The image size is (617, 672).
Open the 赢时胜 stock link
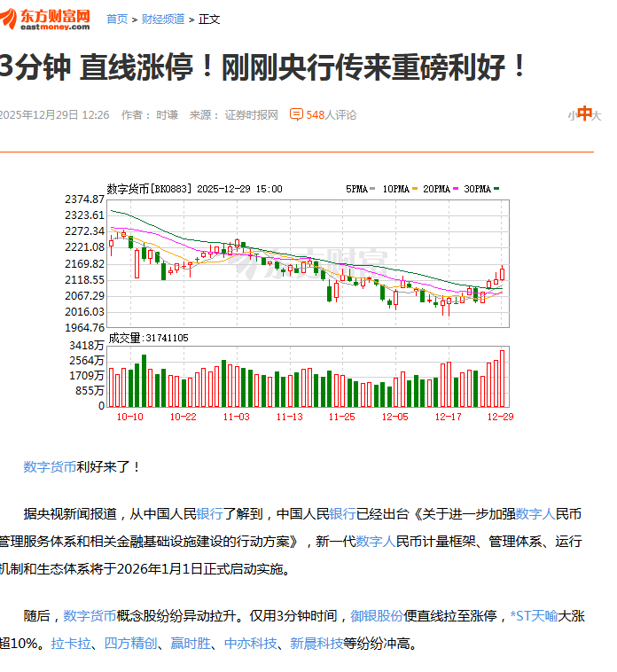[191, 644]
